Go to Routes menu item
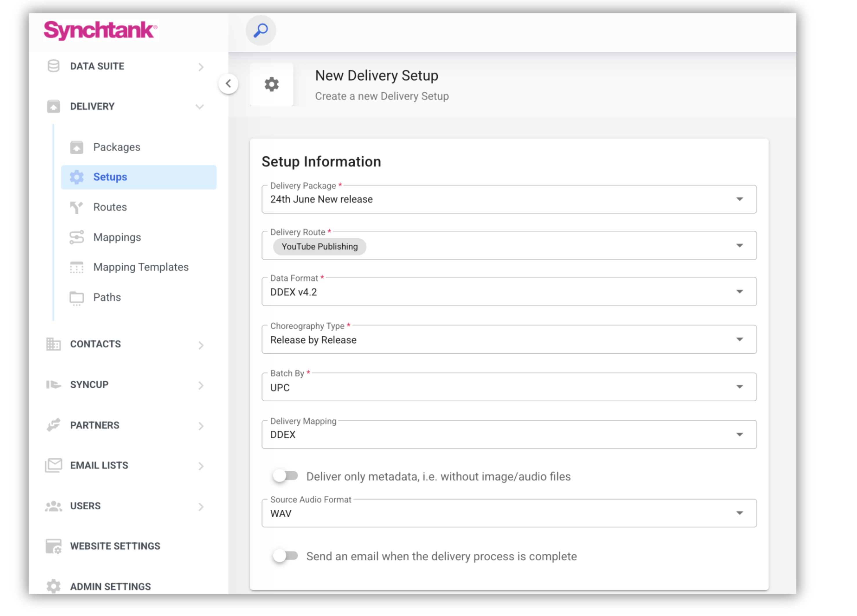The image size is (857, 616). (139, 207)
